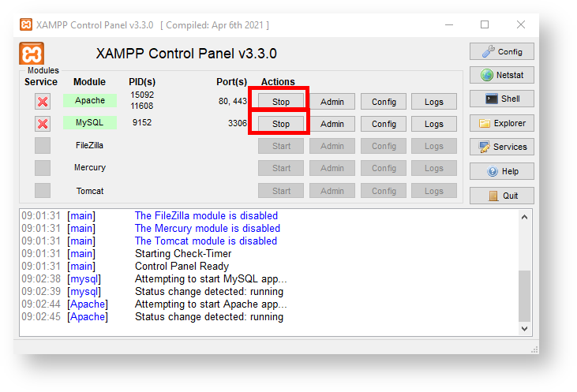This screenshot has width=577, height=392.
Task: Open the Explorer folder button
Action: (x=501, y=124)
